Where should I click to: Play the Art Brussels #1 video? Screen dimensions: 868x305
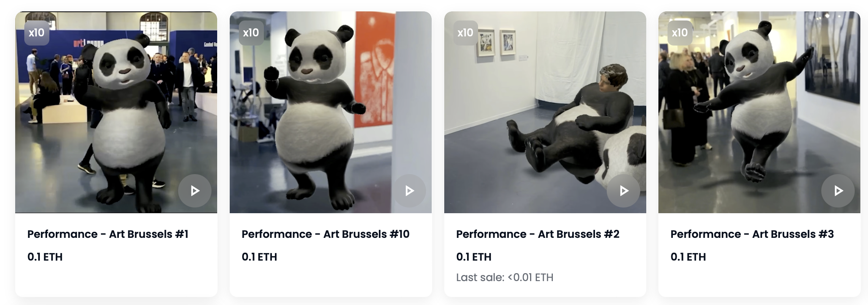[x=195, y=190]
